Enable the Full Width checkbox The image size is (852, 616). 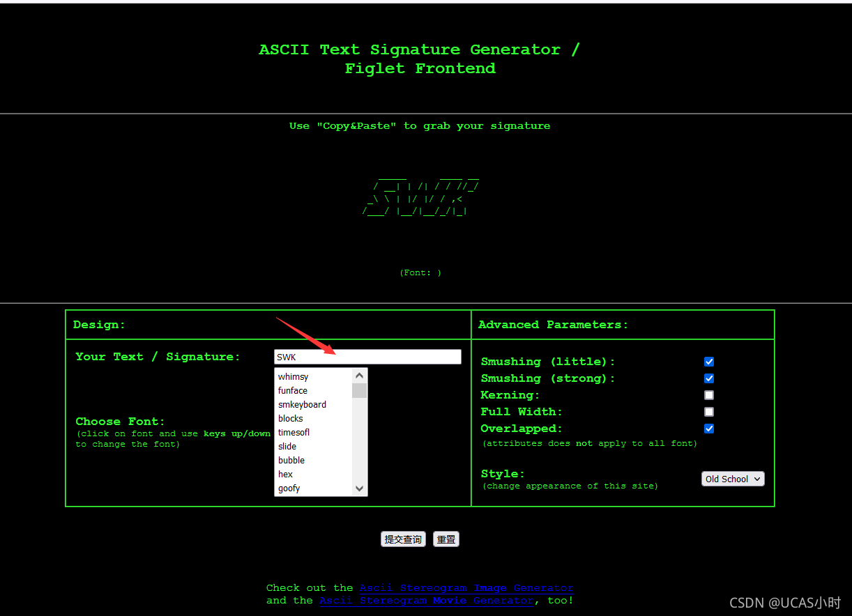pos(709,412)
